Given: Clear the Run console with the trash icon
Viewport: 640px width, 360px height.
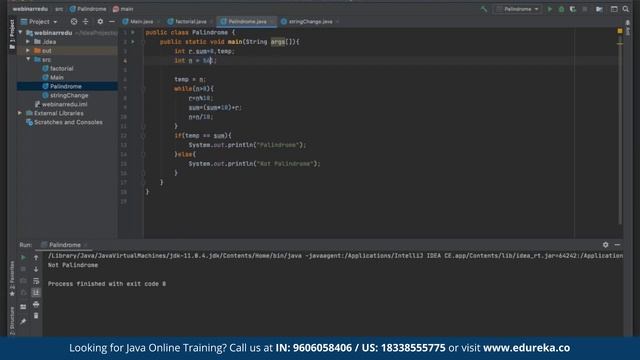Looking at the screenshot, I should click(x=36, y=316).
